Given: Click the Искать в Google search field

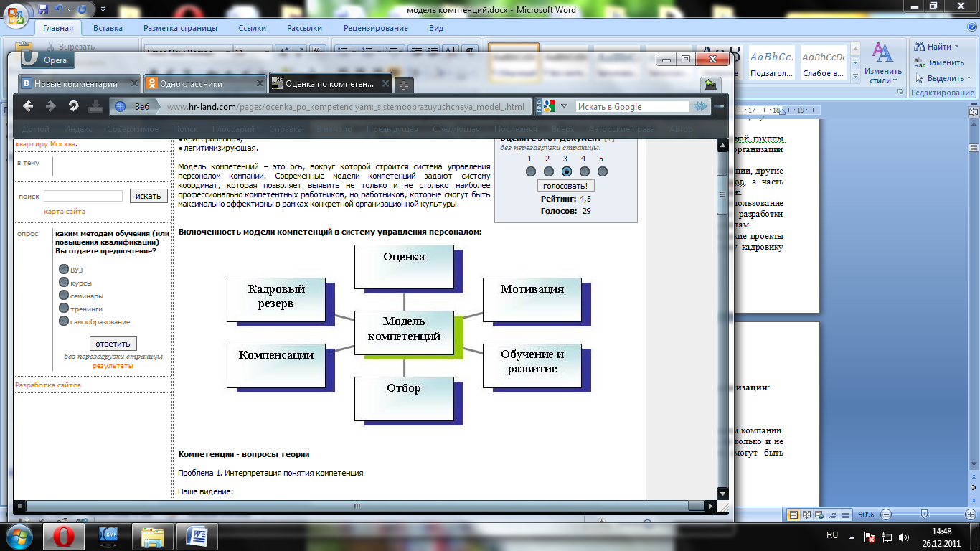Looking at the screenshot, I should click(x=632, y=106).
